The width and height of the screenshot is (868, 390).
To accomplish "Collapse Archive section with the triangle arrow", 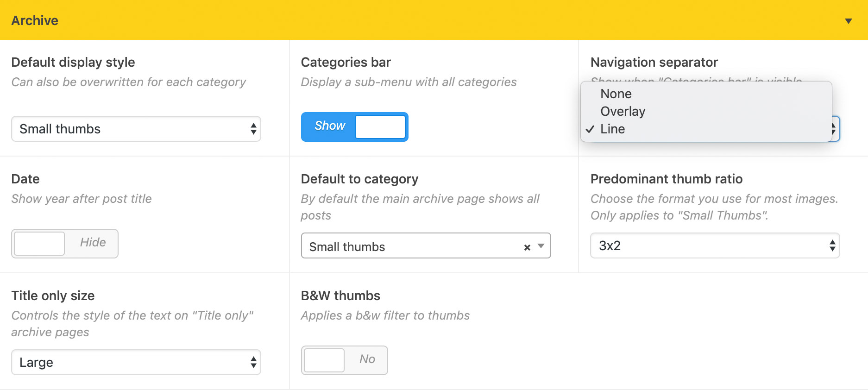I will 848,21.
